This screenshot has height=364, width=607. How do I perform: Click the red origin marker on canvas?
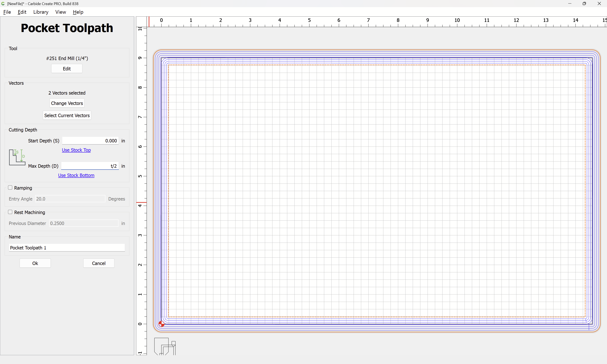[x=161, y=324]
